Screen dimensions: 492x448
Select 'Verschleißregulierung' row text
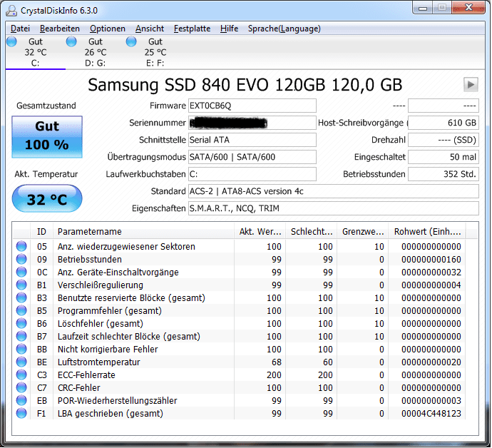100,285
